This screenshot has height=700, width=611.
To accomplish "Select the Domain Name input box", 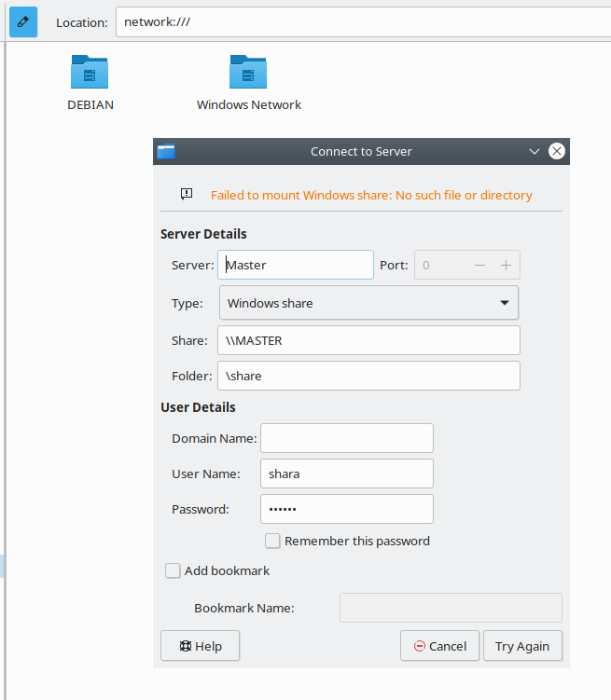I will coord(346,438).
